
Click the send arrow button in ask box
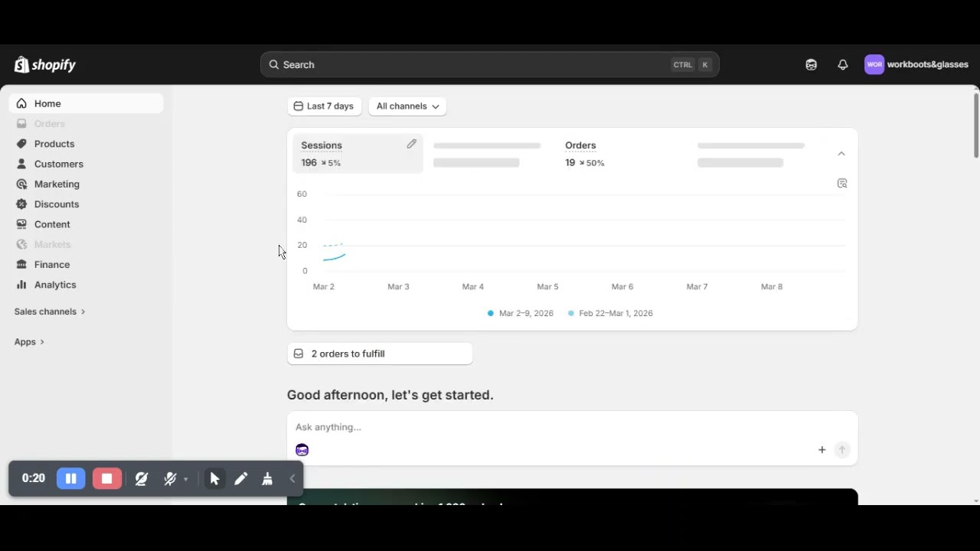click(842, 450)
